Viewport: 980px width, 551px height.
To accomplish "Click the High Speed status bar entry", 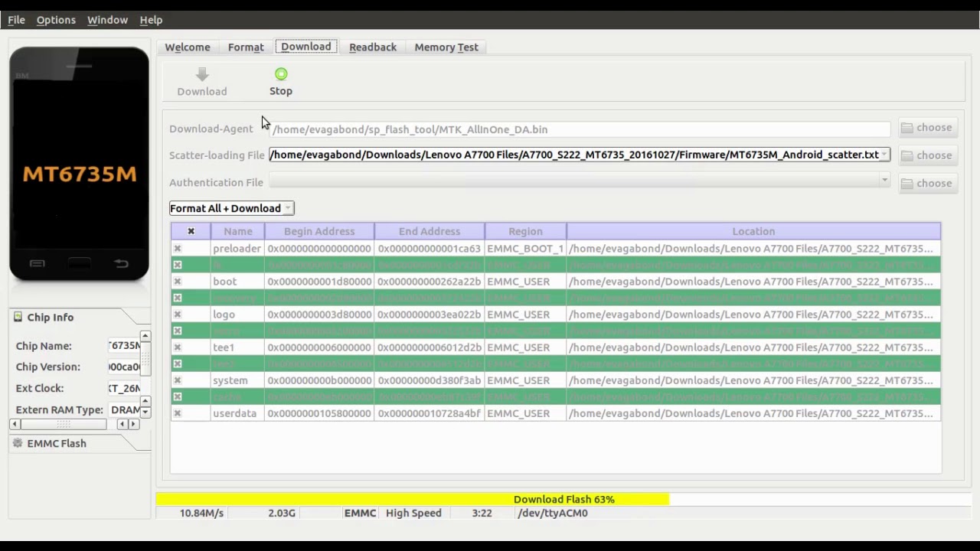I will coord(413,514).
